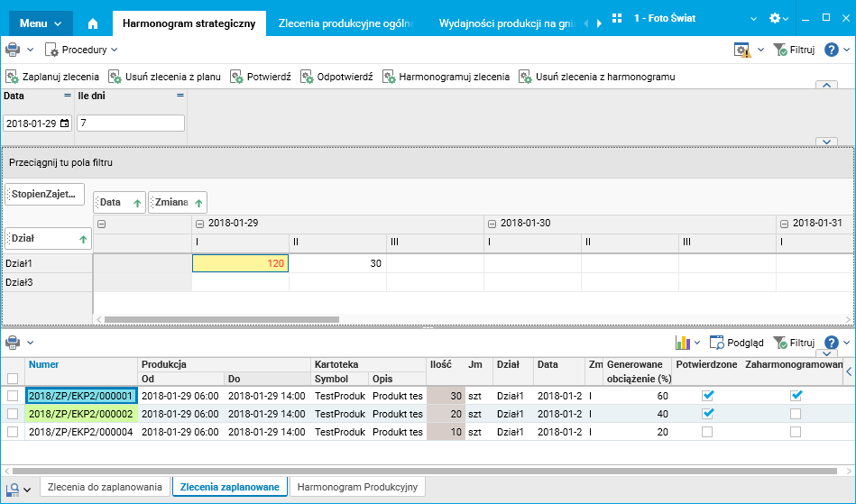Toggle Zaharmonogramowane for order 000001
Image resolution: width=856 pixels, height=504 pixels.
pos(796,396)
